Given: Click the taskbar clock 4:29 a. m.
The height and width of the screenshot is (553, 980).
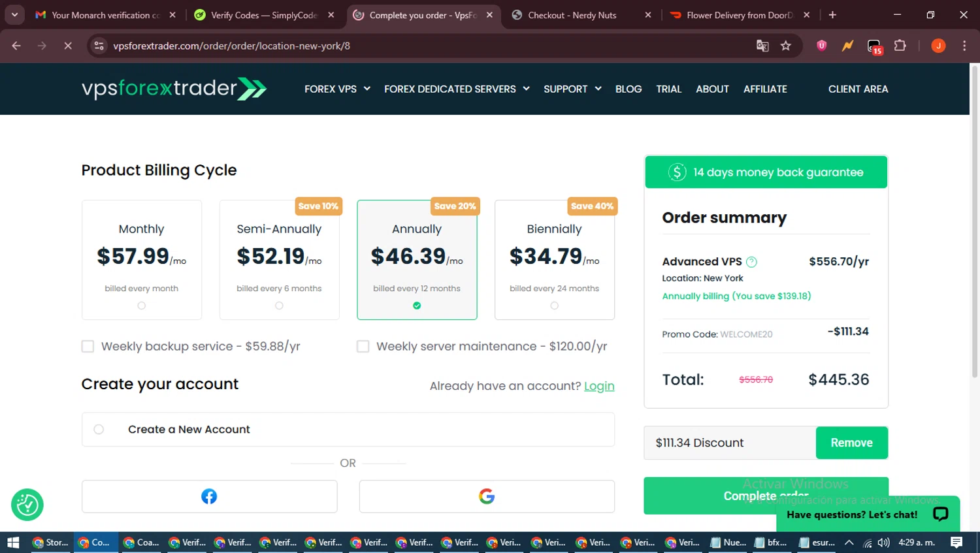Looking at the screenshot, I should tap(917, 543).
